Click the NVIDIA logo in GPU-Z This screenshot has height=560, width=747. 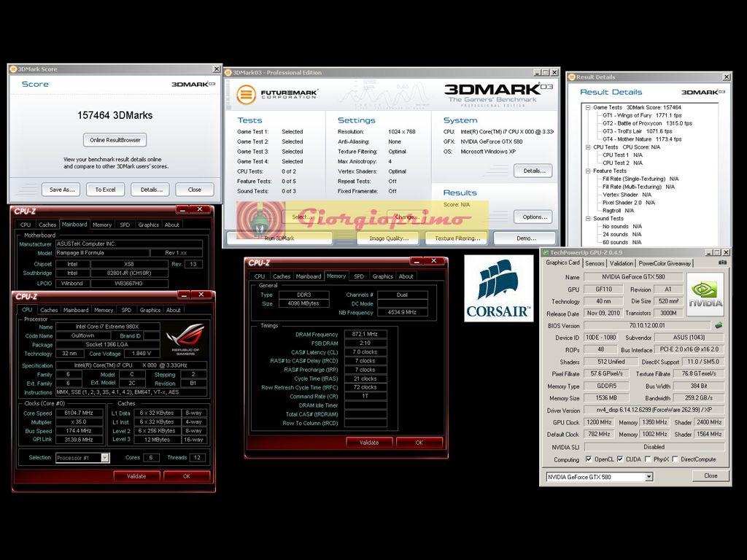[x=705, y=294]
